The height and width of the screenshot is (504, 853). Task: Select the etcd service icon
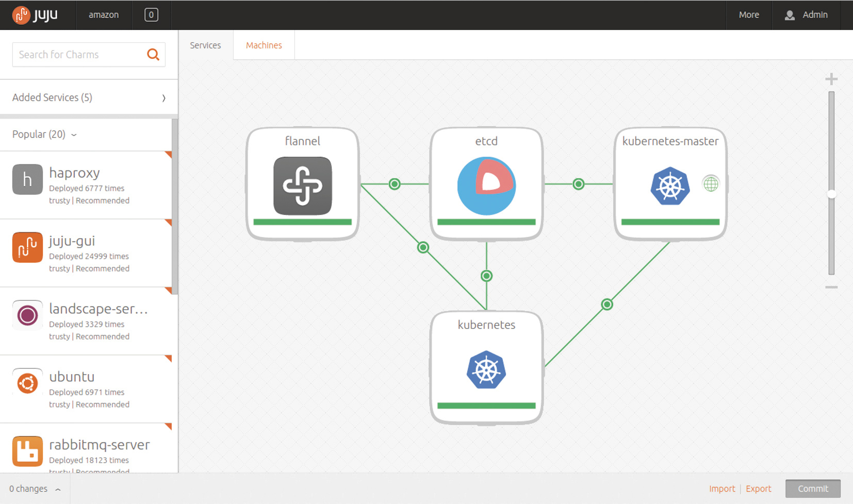tap(486, 186)
